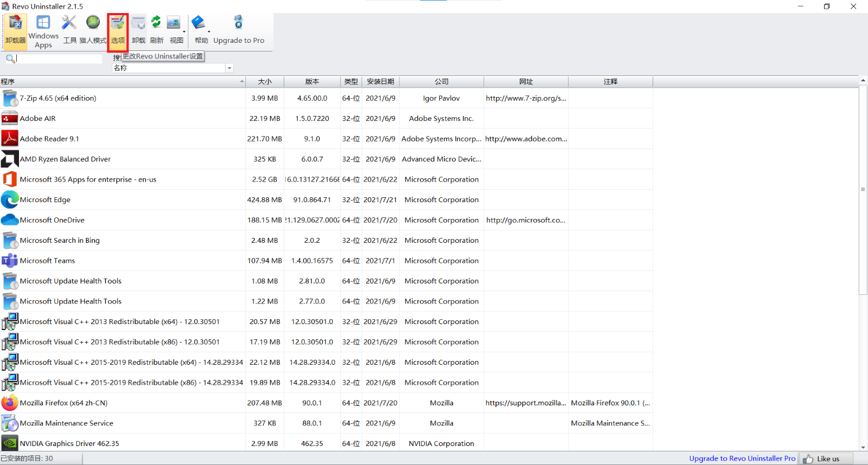Click the Microsoft Teams program name
The width and height of the screenshot is (868, 465).
click(x=48, y=261)
